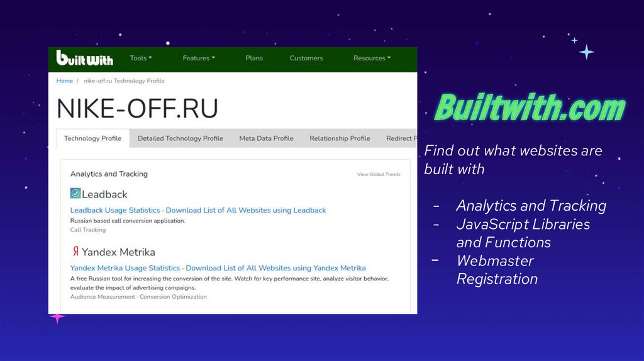Screen dimensions: 644x361
Task: Click the BuiltWith logo
Action: 85,58
